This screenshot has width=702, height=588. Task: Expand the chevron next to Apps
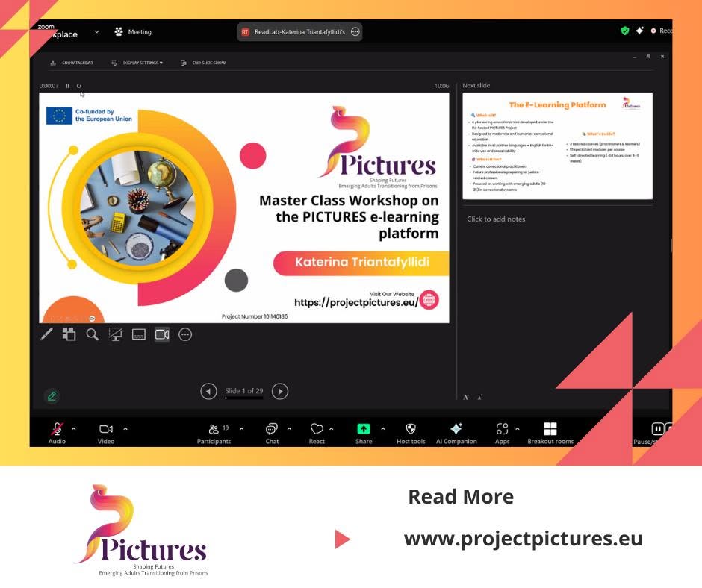tap(518, 429)
